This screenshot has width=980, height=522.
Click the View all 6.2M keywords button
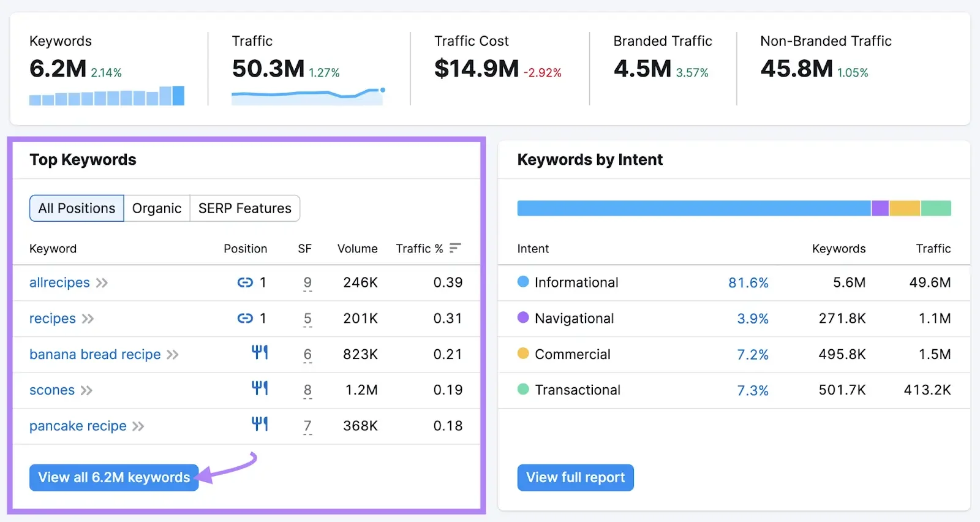coord(114,477)
